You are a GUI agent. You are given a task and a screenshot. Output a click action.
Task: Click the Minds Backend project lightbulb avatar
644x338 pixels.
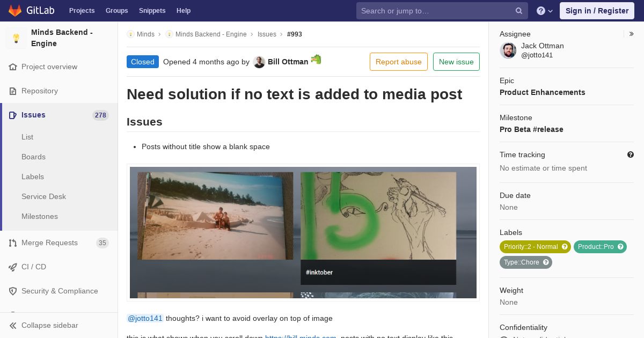pyautogui.click(x=16, y=38)
